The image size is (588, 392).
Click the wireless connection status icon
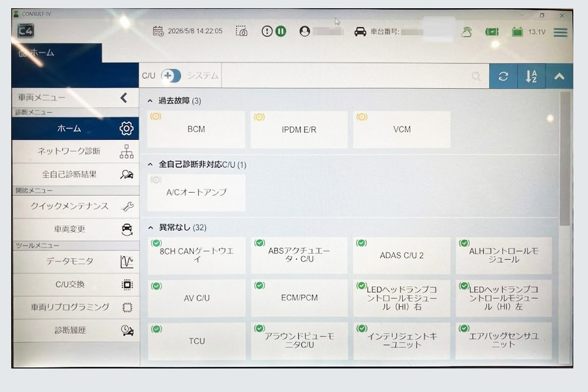coord(466,32)
